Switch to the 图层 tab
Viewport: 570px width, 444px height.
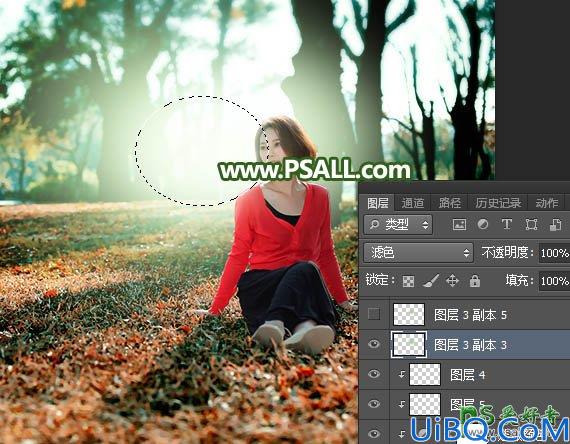(377, 203)
